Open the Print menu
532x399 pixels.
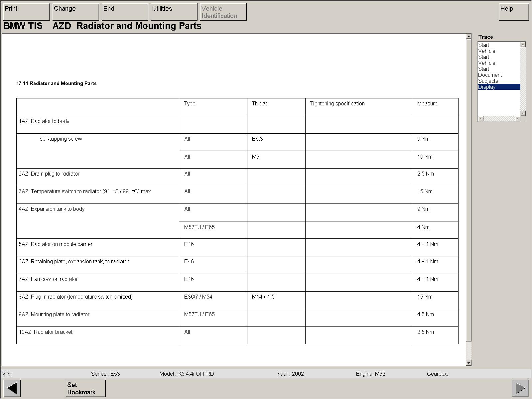point(26,12)
